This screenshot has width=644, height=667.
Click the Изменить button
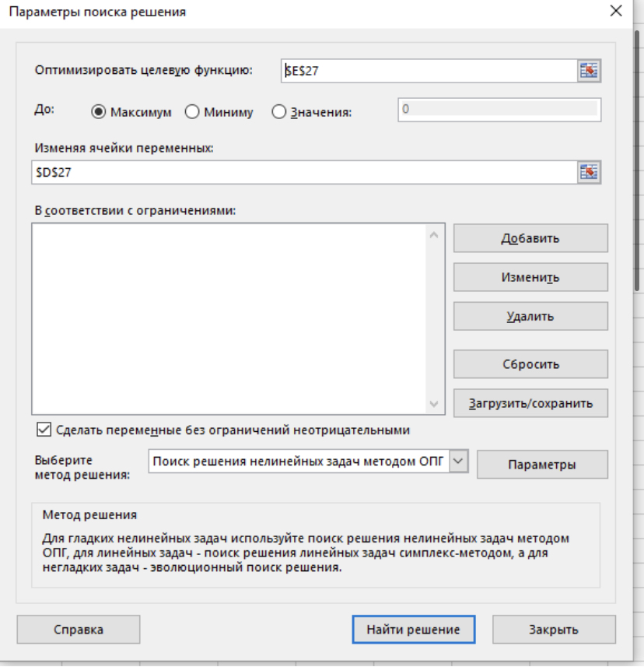tap(530, 278)
